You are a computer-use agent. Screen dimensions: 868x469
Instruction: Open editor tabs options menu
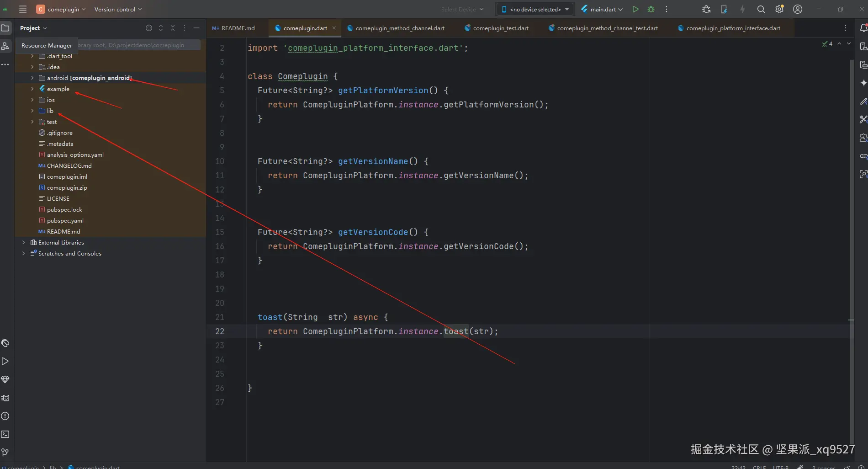coord(846,28)
